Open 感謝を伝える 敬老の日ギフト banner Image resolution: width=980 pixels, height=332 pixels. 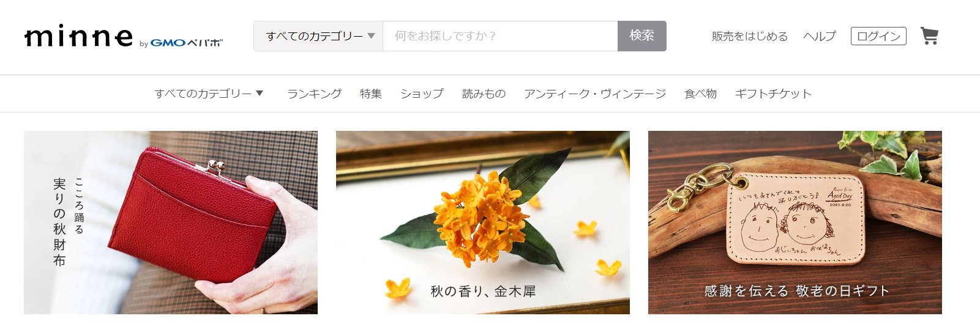pyautogui.click(x=795, y=223)
